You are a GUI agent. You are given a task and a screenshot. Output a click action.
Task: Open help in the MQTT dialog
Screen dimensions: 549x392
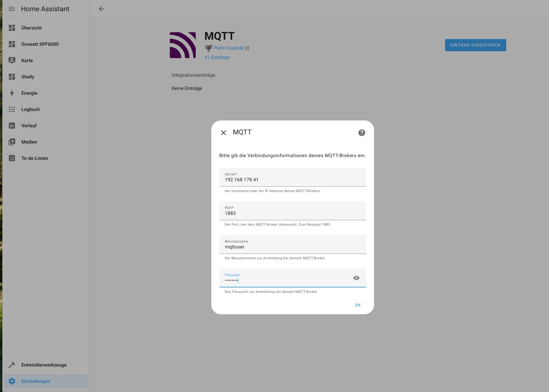tap(362, 133)
